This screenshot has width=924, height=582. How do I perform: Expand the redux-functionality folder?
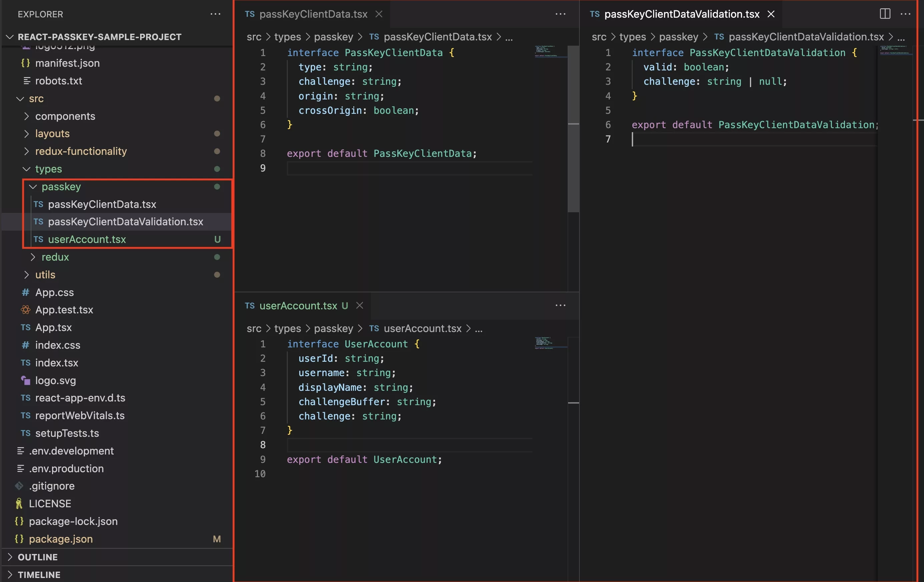[26, 151]
